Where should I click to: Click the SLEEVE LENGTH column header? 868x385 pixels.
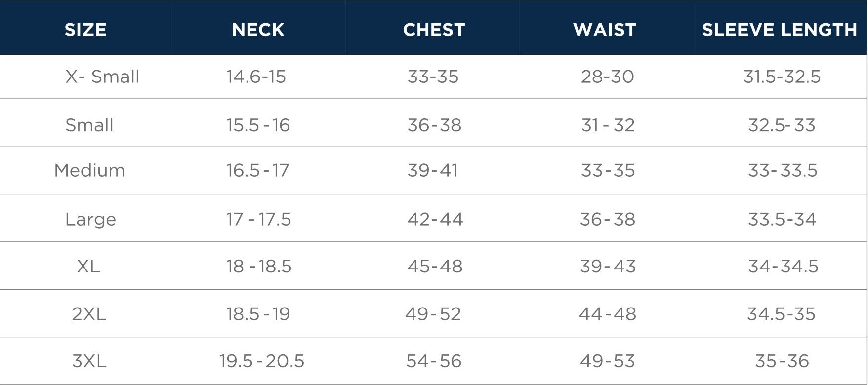[780, 30]
